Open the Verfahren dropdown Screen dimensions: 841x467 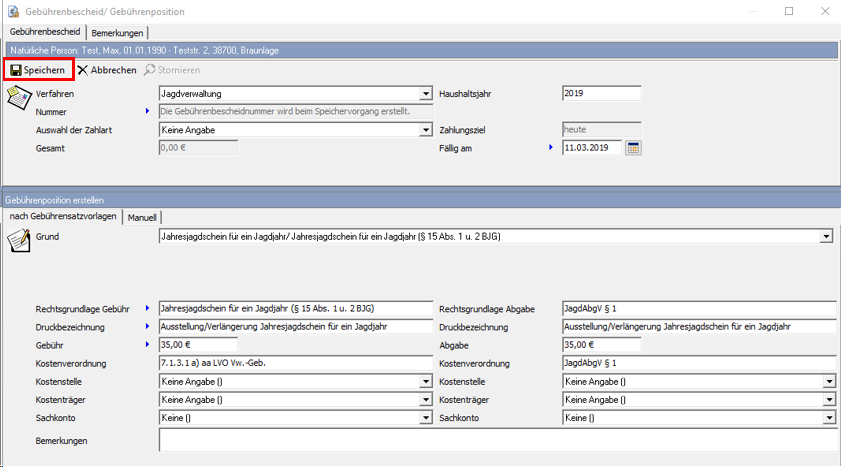(425, 94)
